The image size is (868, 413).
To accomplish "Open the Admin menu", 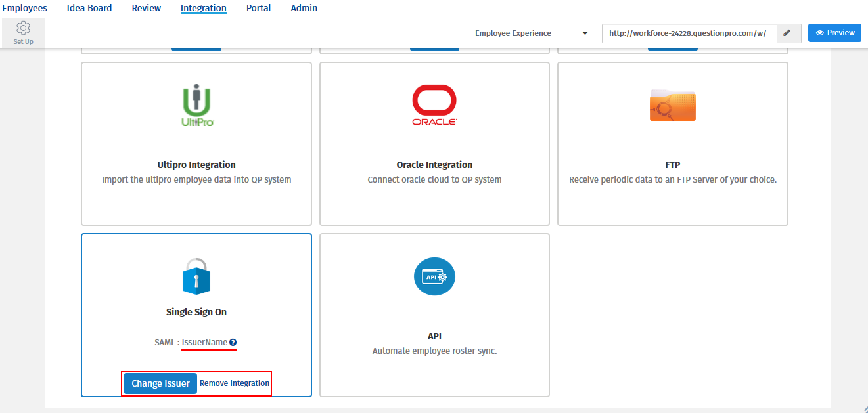I will (304, 8).
